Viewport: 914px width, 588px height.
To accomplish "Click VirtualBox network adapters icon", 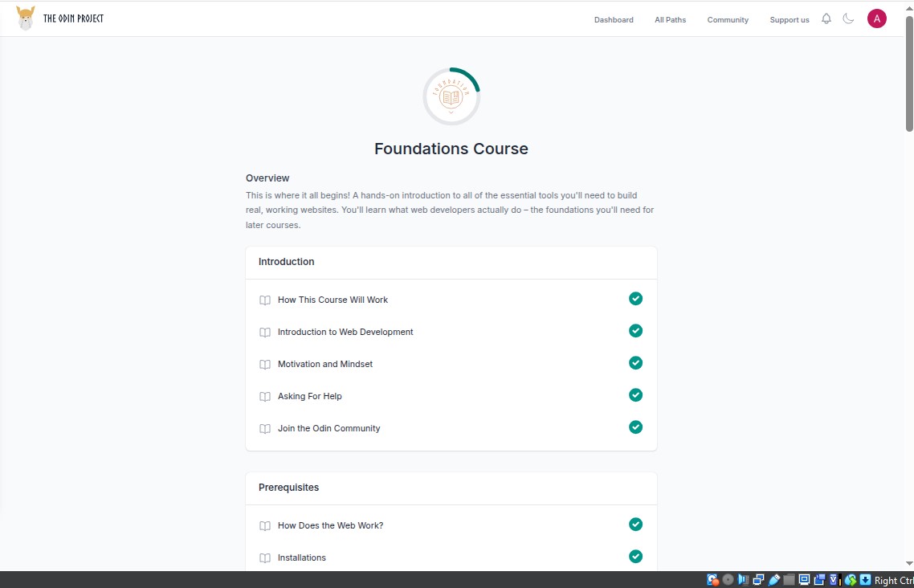I will (x=758, y=580).
